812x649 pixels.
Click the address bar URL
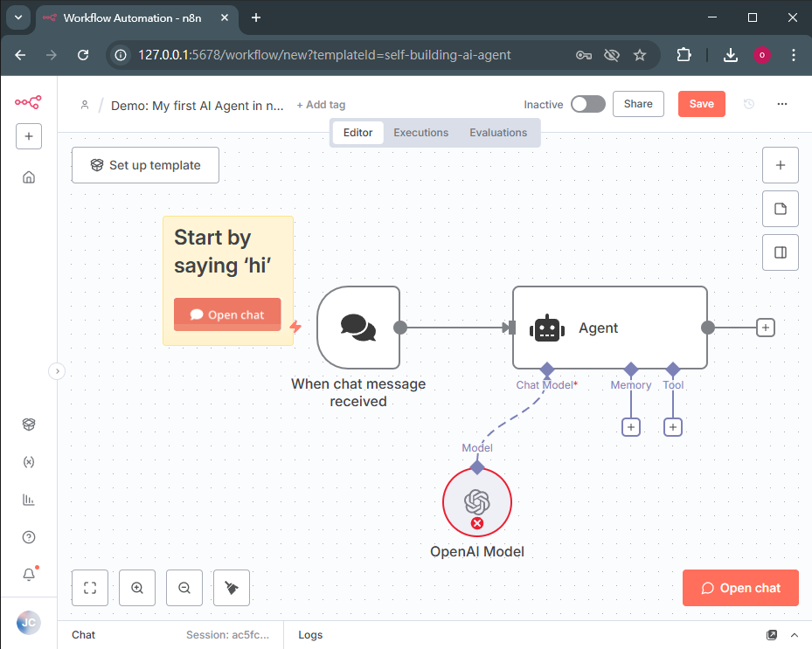324,55
